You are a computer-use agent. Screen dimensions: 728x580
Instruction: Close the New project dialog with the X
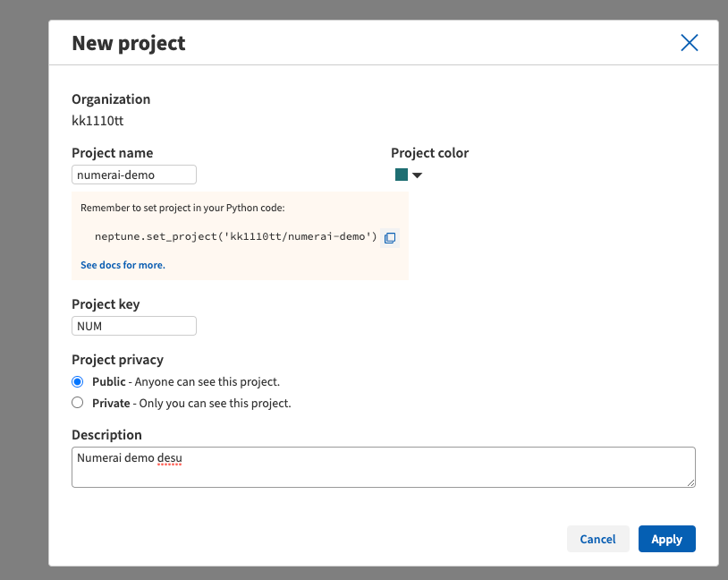click(x=689, y=43)
